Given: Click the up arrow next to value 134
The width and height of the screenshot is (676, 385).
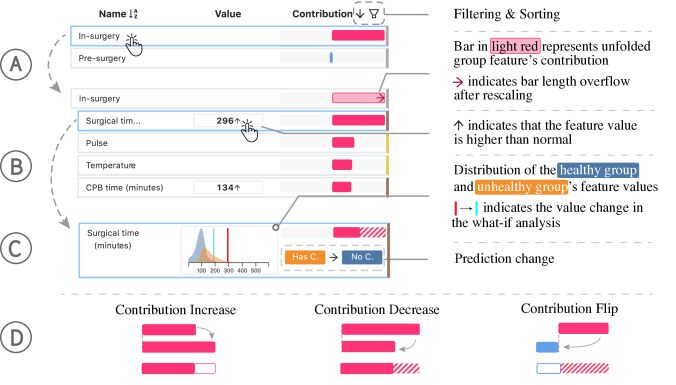Looking at the screenshot, I should pos(238,188).
